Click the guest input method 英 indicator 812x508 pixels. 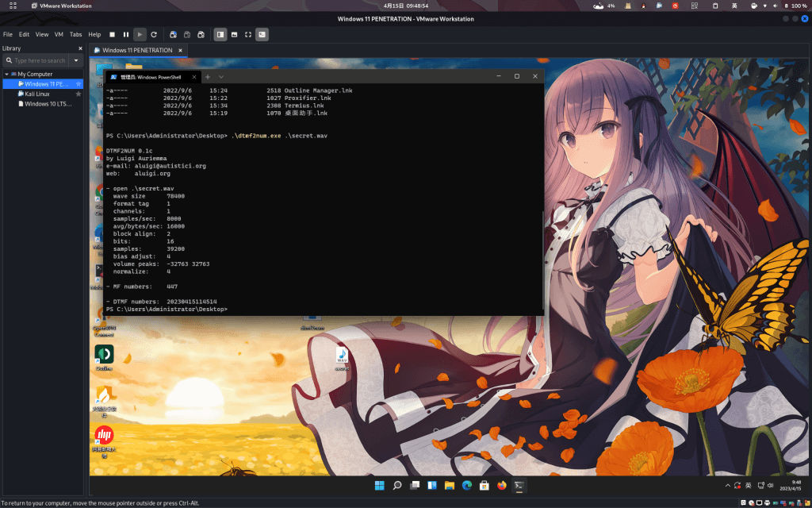coord(749,486)
